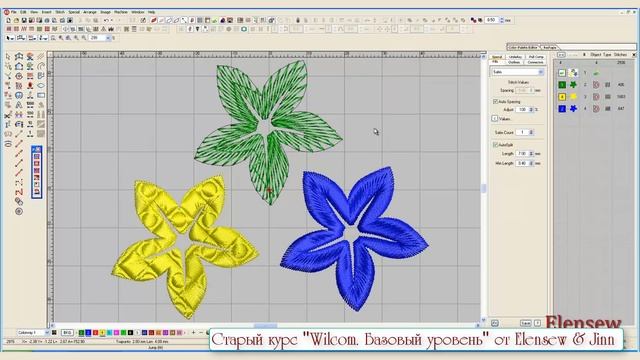Click the Save floppy disk icon
The width and height of the screenshot is (640, 360).
pos(24,20)
